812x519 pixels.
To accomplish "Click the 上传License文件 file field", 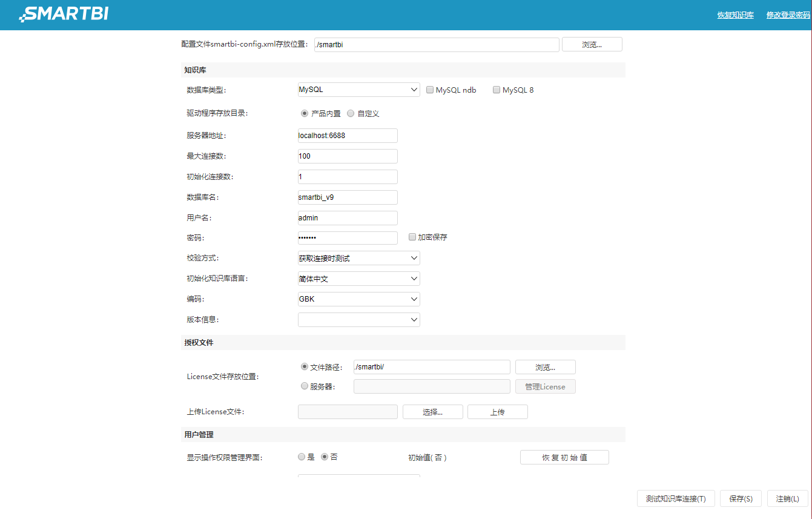I will 348,412.
